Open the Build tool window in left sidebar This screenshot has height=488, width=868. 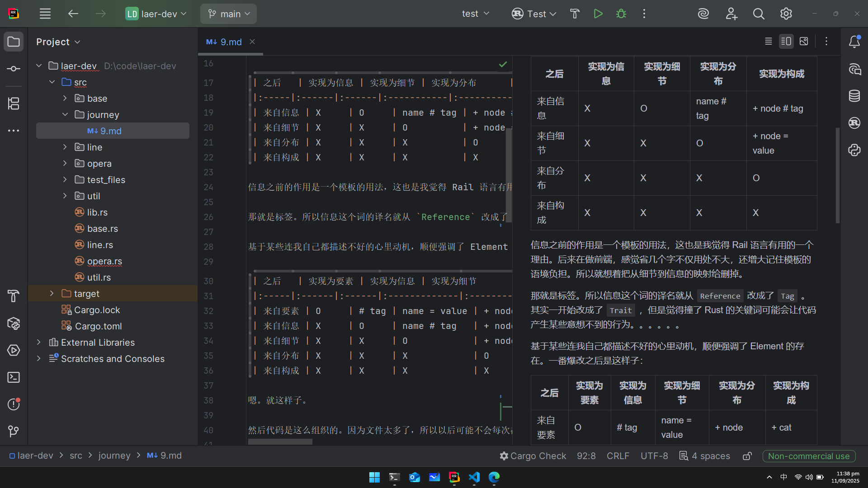(x=14, y=296)
